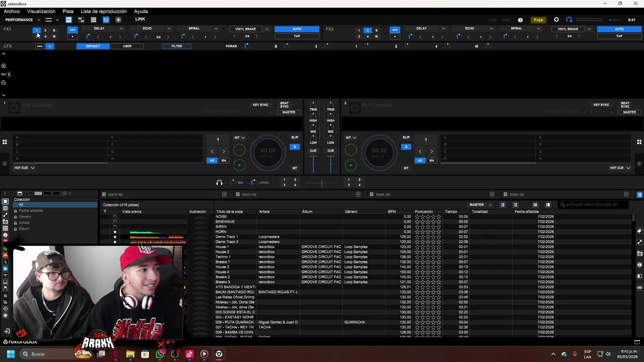Toggle deck 1 AU auto gain button

[x=212, y=160]
